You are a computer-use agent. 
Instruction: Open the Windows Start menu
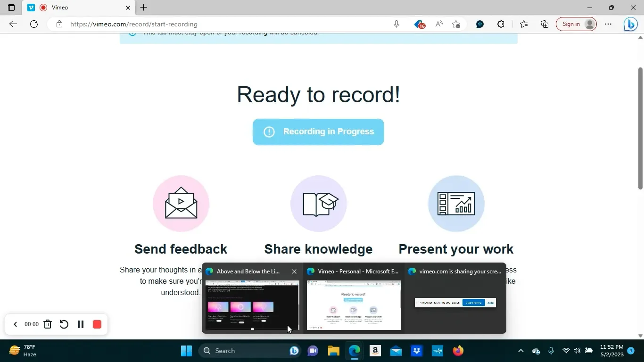(186, 351)
